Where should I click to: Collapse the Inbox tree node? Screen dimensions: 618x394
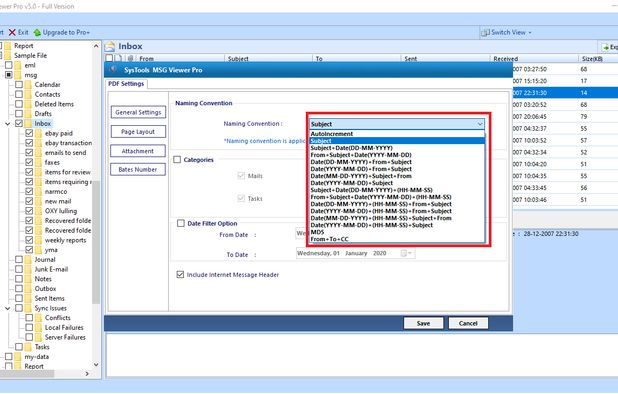click(x=7, y=124)
